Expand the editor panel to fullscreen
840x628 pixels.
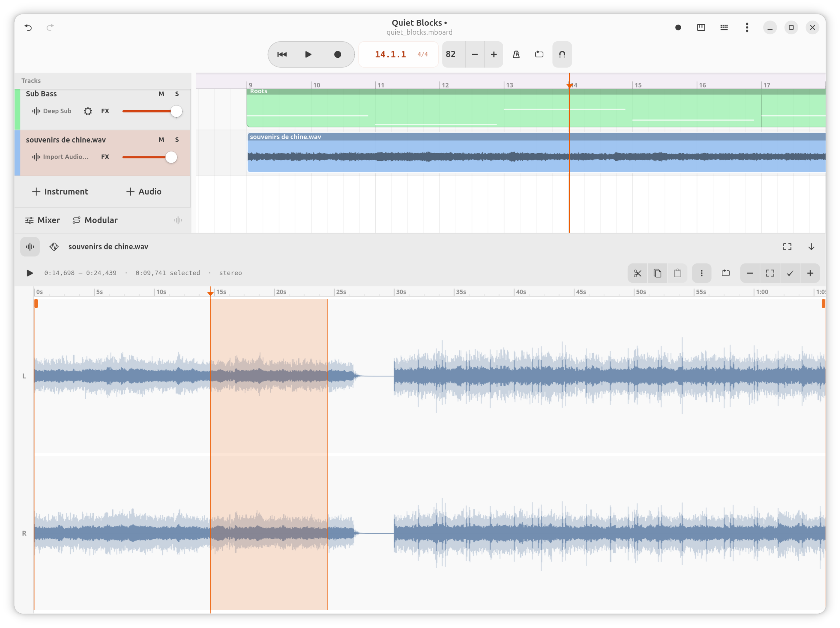787,247
